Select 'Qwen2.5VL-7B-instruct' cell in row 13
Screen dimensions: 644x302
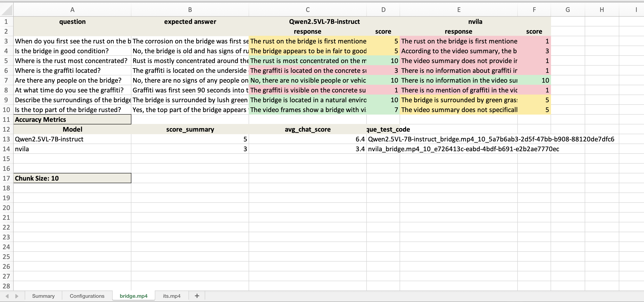pyautogui.click(x=72, y=139)
